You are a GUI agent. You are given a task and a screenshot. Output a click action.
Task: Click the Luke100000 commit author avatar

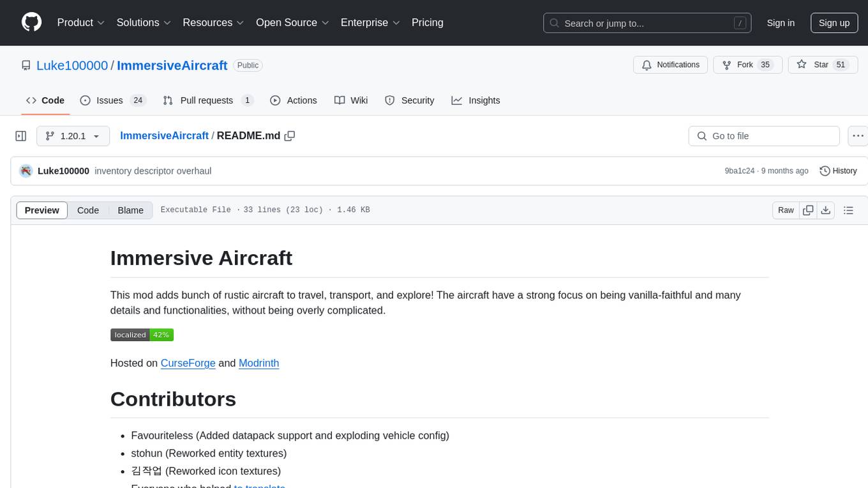pos(26,171)
